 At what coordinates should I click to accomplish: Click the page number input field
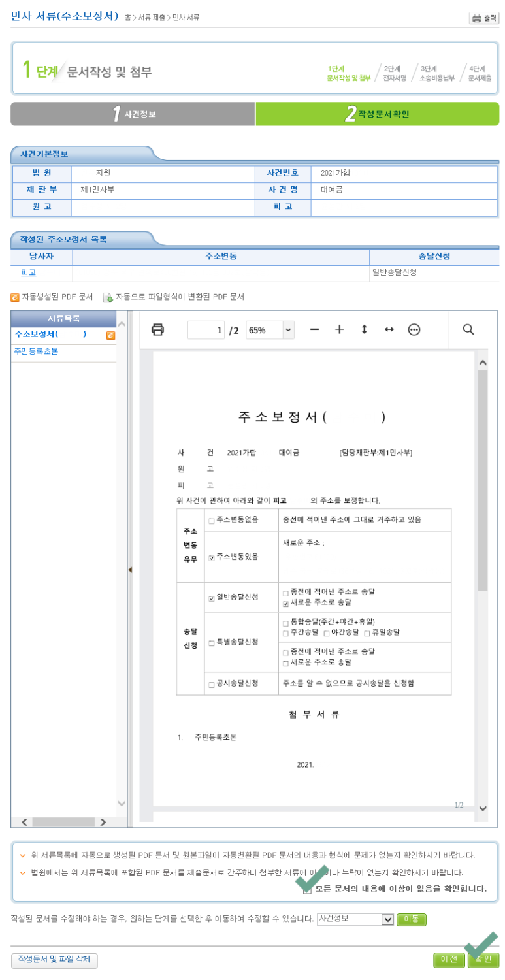click(206, 330)
